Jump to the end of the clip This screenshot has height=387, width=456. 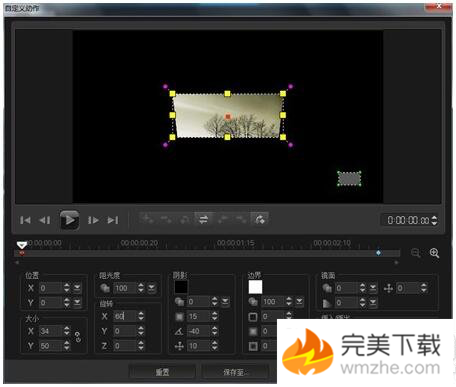(113, 220)
